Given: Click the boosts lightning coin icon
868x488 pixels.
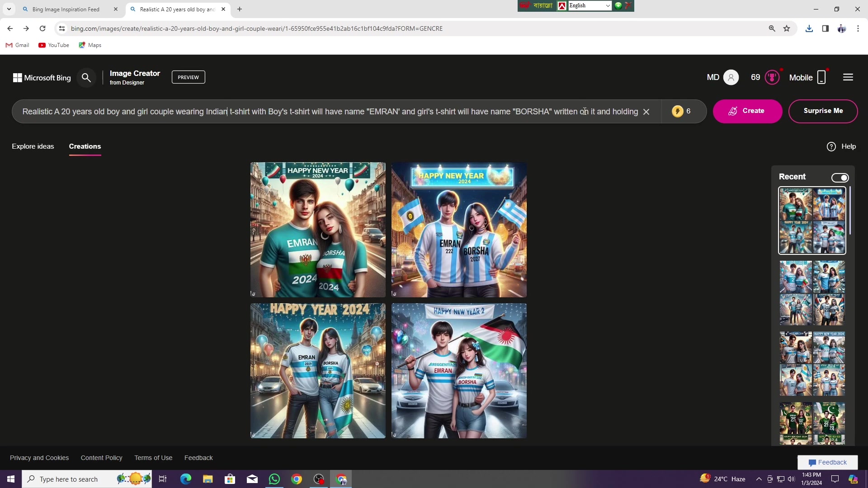Looking at the screenshot, I should [677, 111].
